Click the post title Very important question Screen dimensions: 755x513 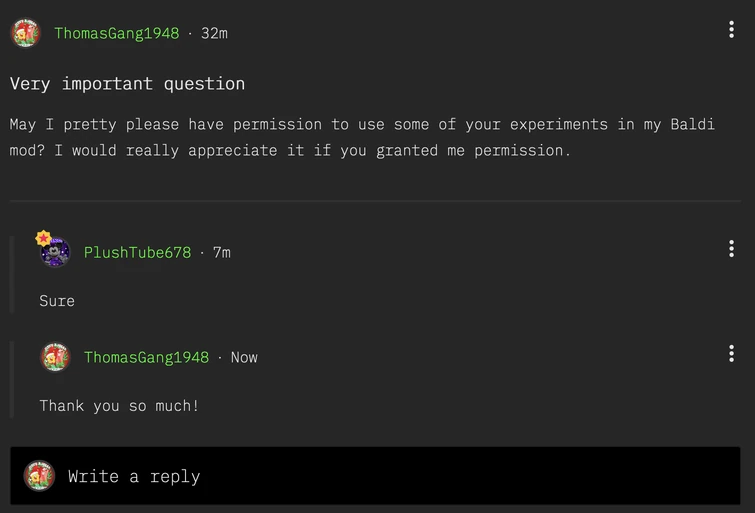tap(127, 83)
